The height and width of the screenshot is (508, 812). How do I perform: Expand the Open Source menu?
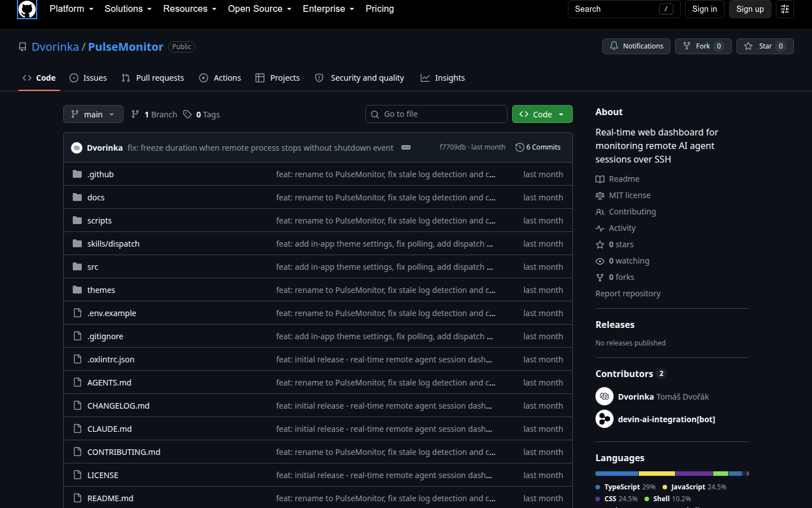point(259,9)
